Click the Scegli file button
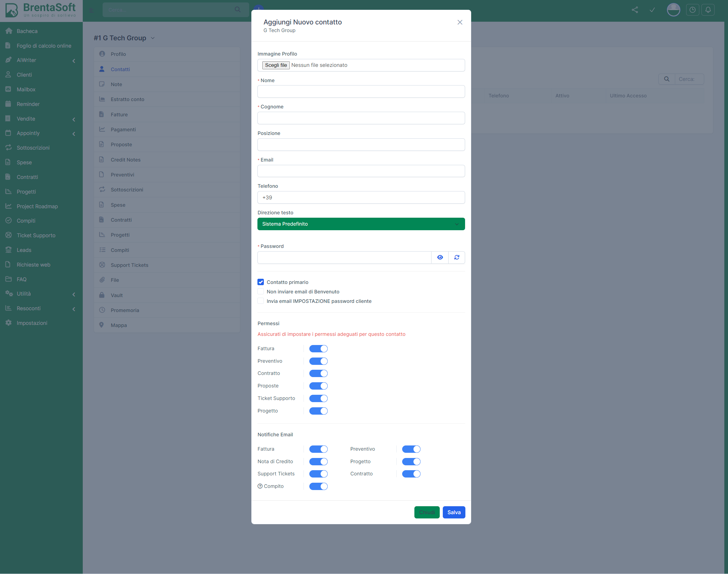 tap(276, 65)
